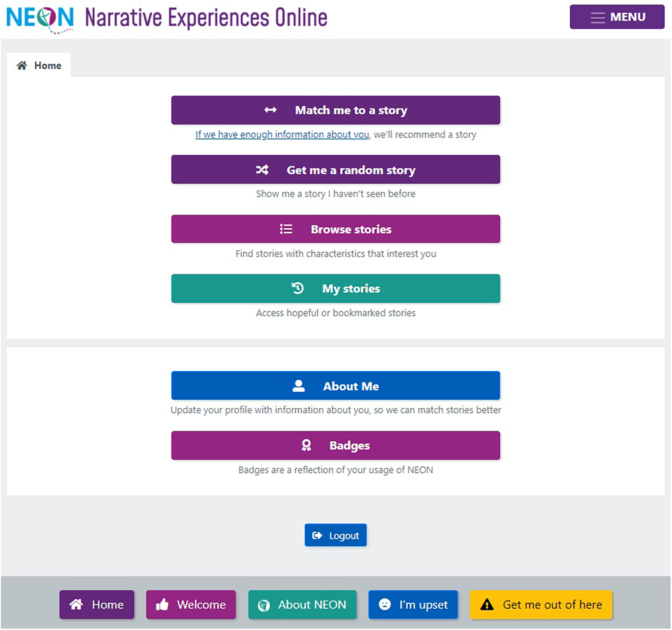Image resolution: width=672 pixels, height=630 pixels.
Task: Click the person icon on About Me
Action: (x=298, y=386)
